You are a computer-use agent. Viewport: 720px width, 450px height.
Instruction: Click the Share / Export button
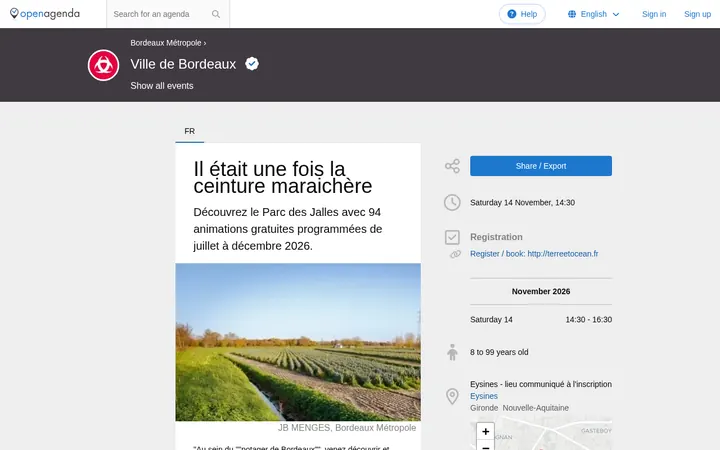[540, 166]
